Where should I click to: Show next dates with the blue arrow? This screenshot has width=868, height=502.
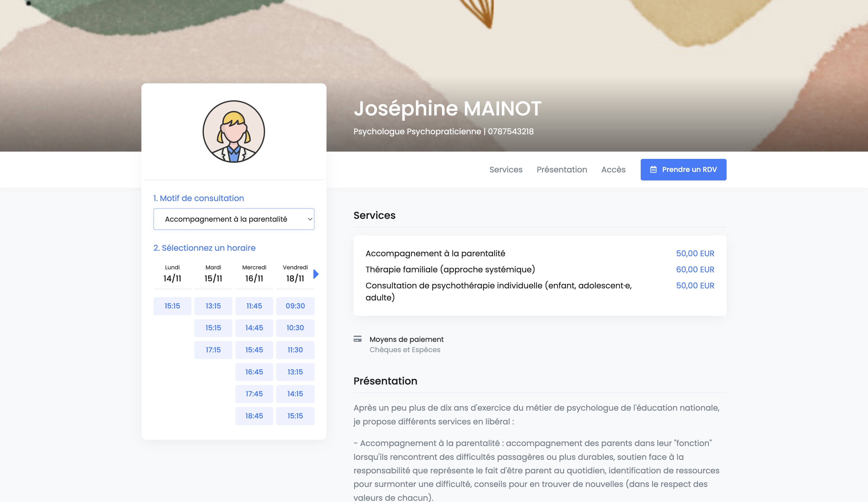[x=316, y=274]
